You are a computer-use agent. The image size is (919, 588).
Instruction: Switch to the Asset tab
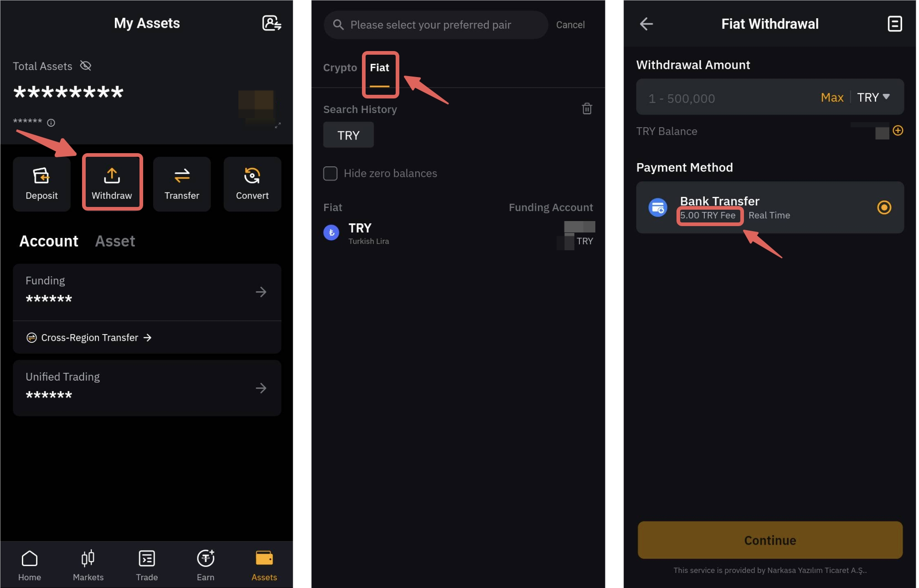[115, 241]
